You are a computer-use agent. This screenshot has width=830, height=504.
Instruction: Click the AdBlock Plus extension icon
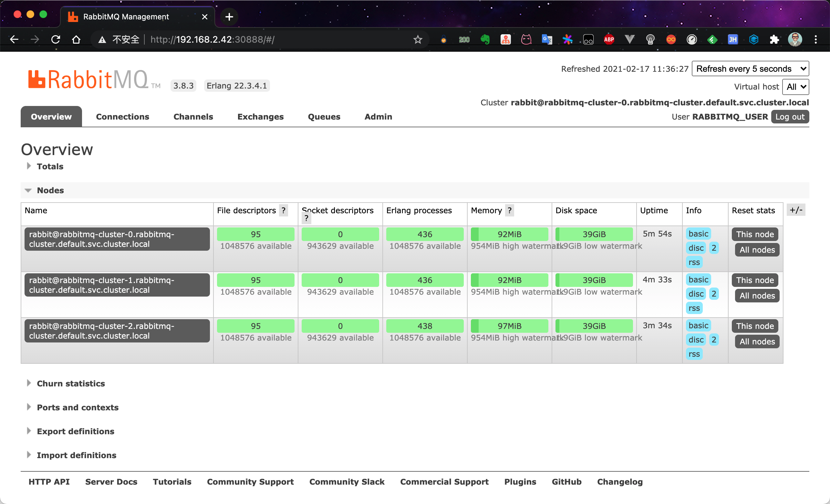point(609,40)
